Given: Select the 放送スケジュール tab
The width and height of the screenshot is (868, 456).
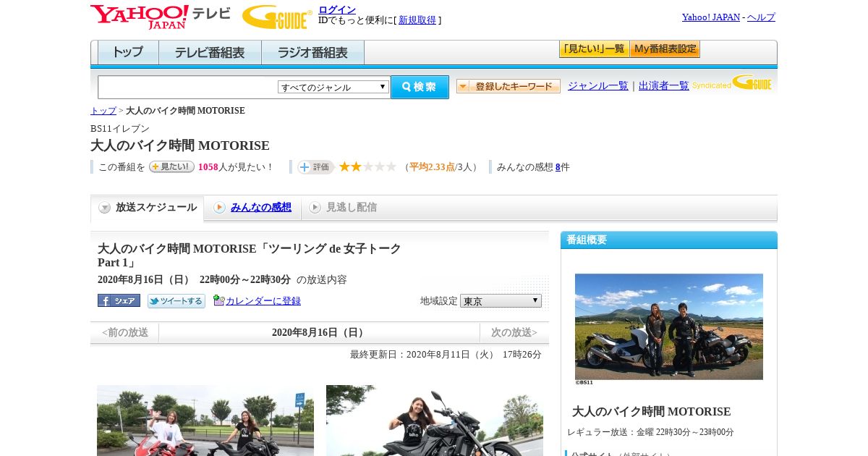Looking at the screenshot, I should coord(148,208).
